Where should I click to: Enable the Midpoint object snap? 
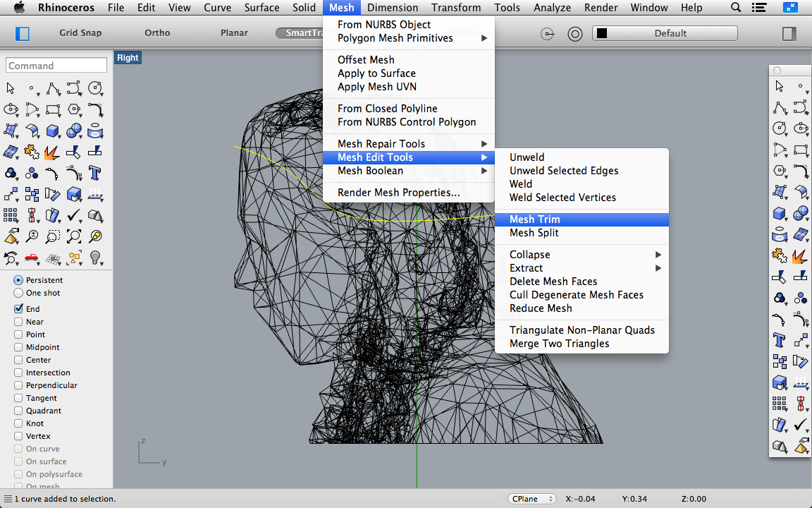pos(18,347)
